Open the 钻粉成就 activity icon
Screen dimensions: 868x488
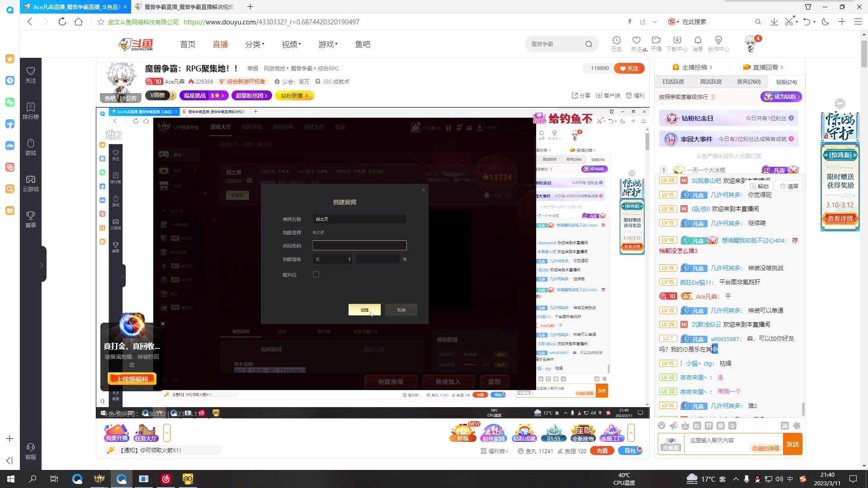524,432
